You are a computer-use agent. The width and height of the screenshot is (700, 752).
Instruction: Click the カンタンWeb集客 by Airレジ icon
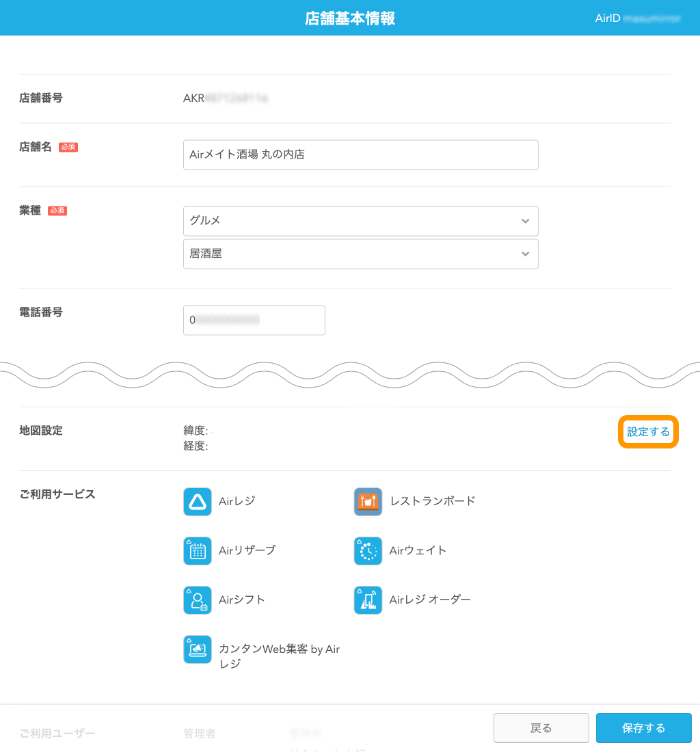point(197,649)
